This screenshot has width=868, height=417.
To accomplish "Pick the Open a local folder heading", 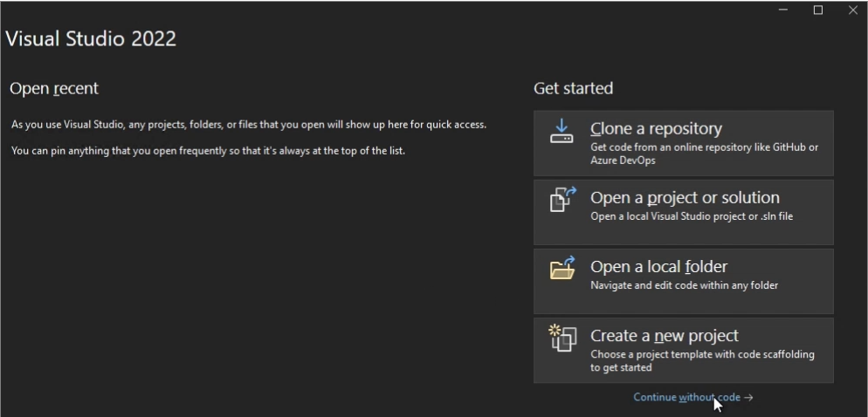I will pyautogui.click(x=658, y=267).
